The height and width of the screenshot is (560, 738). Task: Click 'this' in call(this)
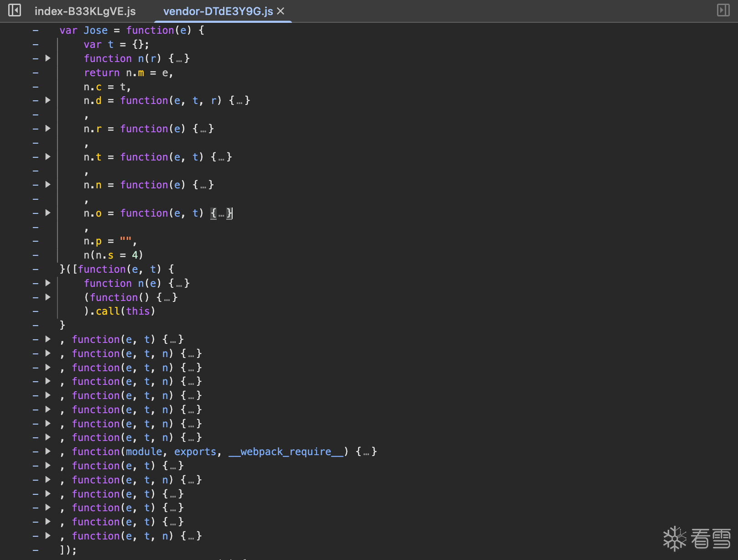(x=138, y=311)
